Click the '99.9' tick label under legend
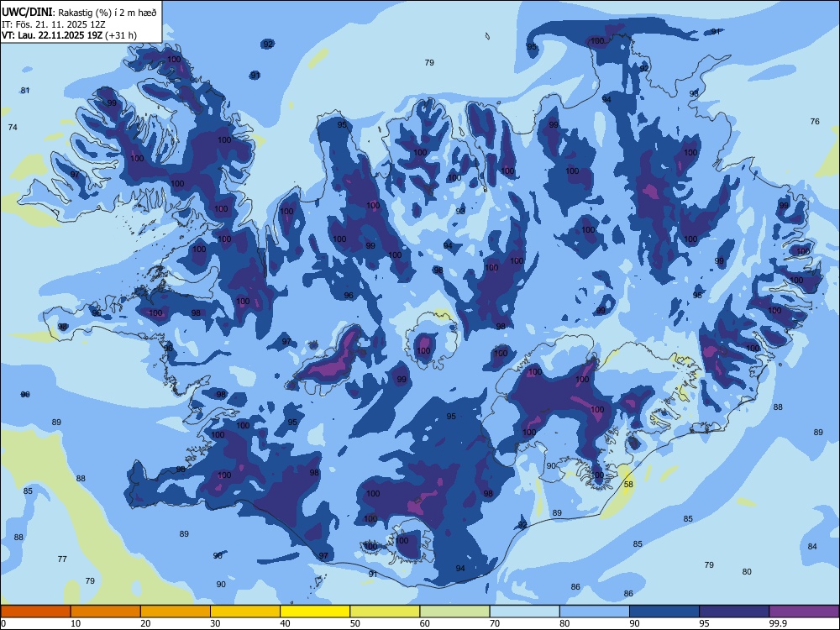The image size is (840, 630). coord(777,623)
